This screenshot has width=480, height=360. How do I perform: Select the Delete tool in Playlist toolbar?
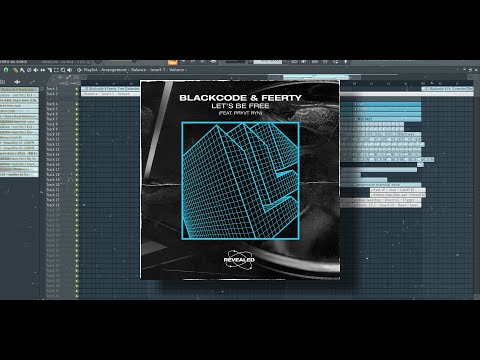tap(29, 70)
